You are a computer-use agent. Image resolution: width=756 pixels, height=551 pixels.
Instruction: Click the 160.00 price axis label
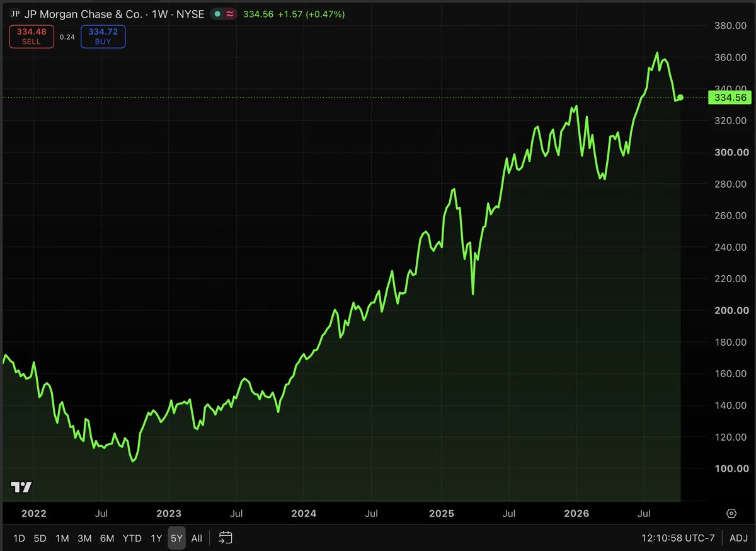[x=731, y=374]
